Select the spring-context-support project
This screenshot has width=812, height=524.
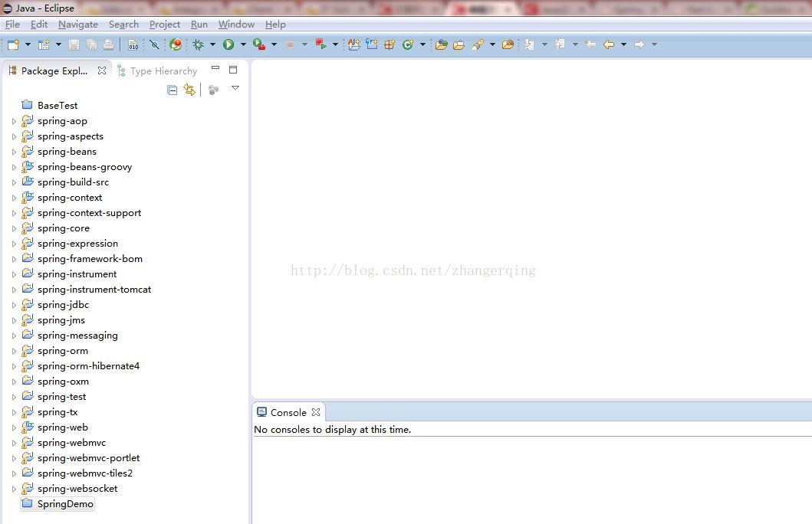pos(81,213)
